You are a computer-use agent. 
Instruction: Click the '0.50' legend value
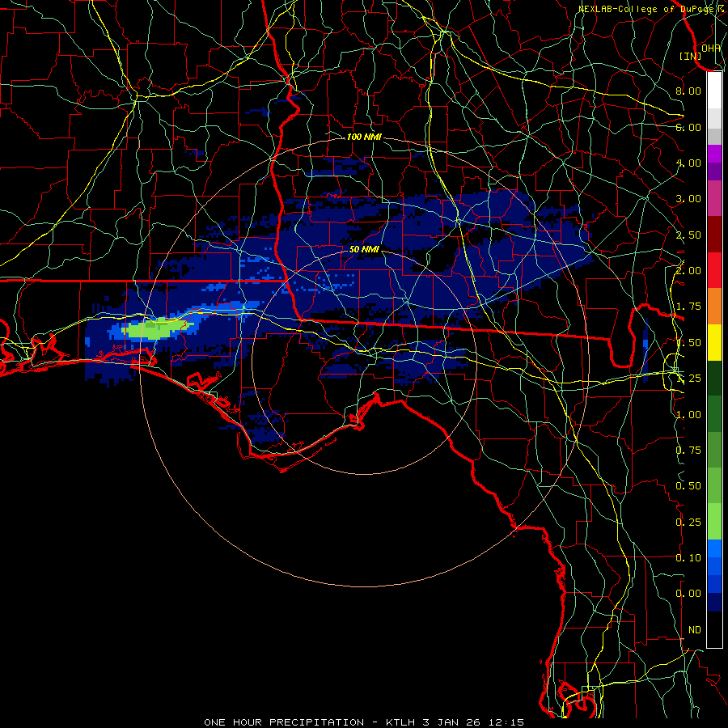coord(688,486)
